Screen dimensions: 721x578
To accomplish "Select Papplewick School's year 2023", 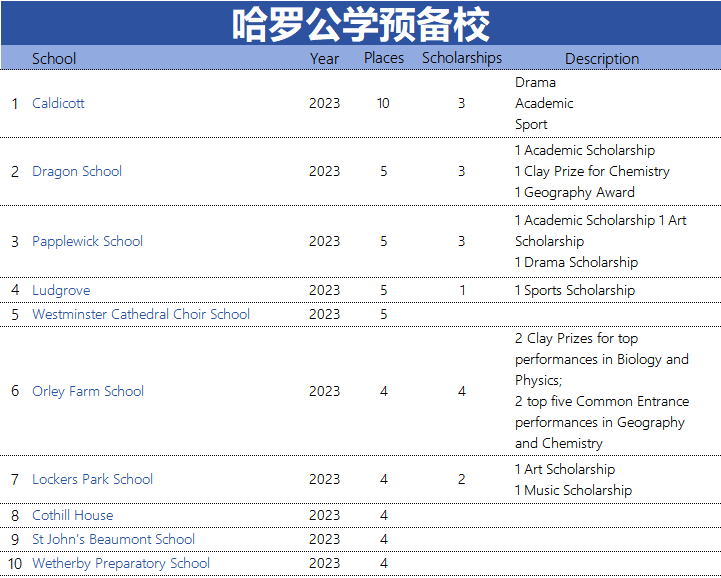I will 325,241.
